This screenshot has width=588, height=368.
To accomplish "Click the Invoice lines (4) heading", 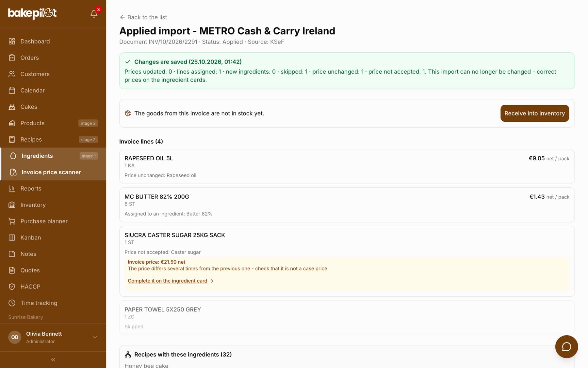I will pyautogui.click(x=141, y=141).
